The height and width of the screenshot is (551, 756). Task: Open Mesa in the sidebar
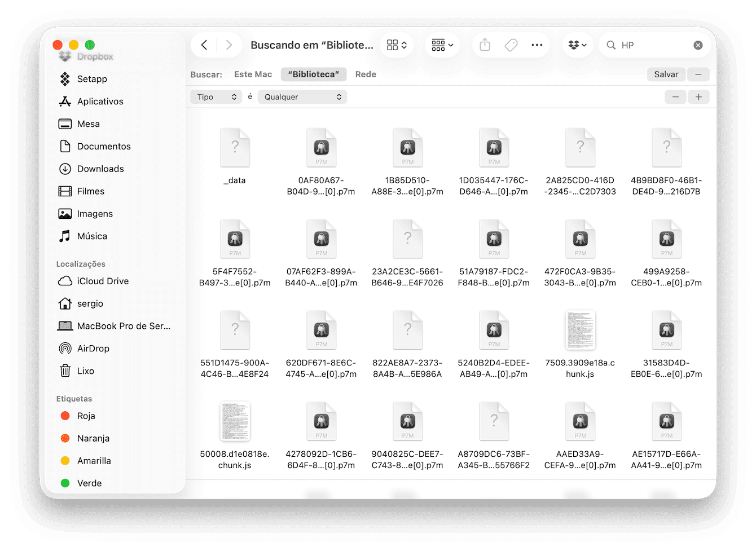coord(88,124)
